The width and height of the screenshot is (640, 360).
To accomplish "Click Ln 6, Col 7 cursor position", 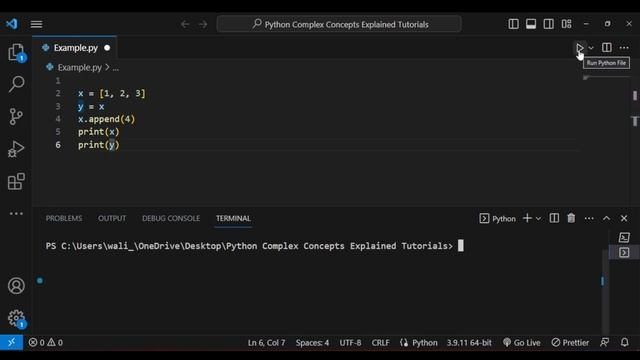I will (267, 343).
